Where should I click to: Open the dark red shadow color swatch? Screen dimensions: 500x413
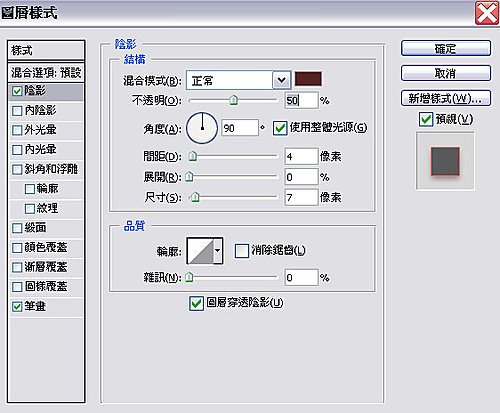(308, 79)
